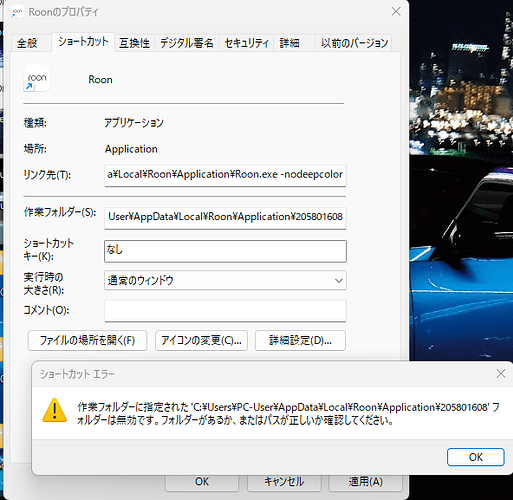The width and height of the screenshot is (513, 500).
Task: Click the Application location text
Action: (x=131, y=149)
